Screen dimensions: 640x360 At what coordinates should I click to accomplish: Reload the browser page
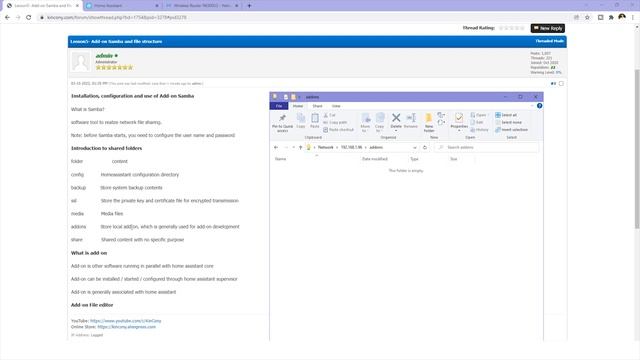pyautogui.click(x=29, y=18)
